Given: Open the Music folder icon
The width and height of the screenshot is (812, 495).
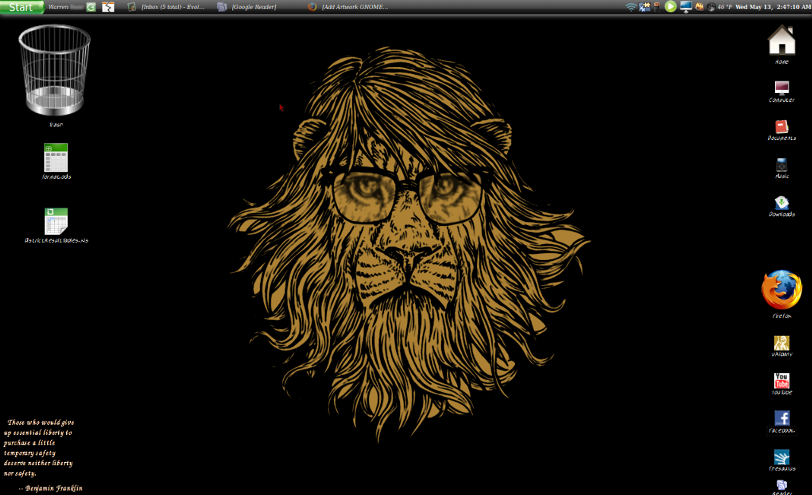Looking at the screenshot, I should tap(781, 165).
